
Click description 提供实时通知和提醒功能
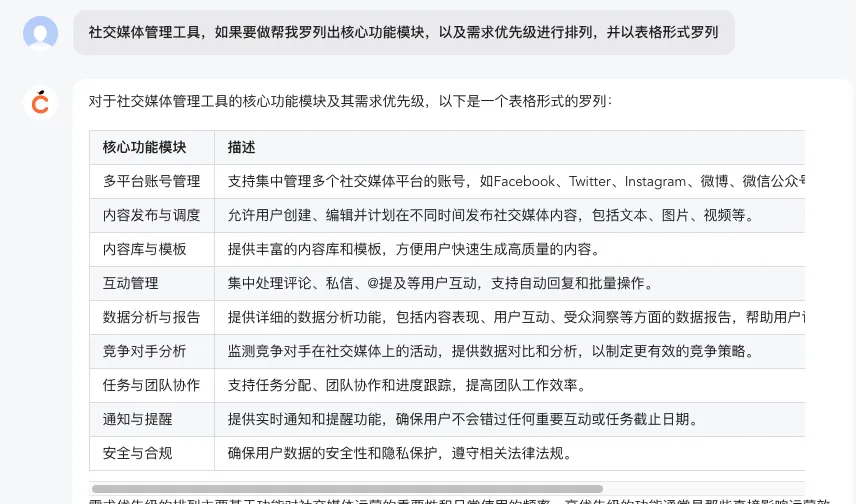coord(510,419)
